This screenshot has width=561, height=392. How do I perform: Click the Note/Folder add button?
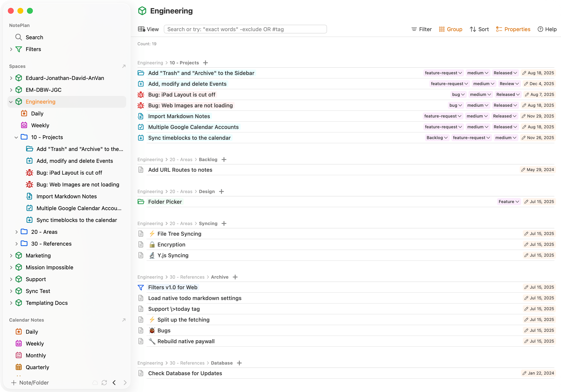(x=30, y=382)
